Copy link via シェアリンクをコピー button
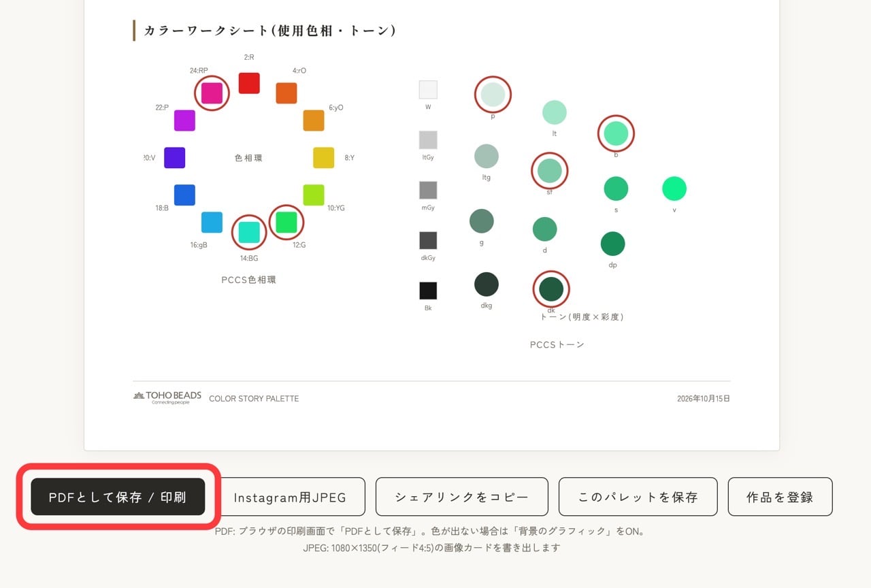The image size is (871, 588). [462, 497]
